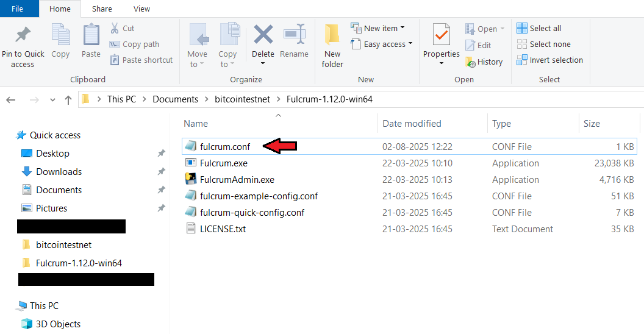The height and width of the screenshot is (334, 644).
Task: Click Documents in the address bar
Action: point(176,99)
